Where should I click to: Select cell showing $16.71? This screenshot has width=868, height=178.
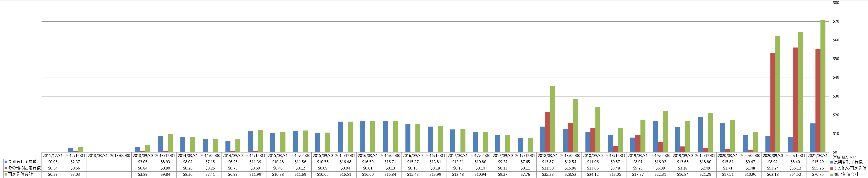(391, 162)
